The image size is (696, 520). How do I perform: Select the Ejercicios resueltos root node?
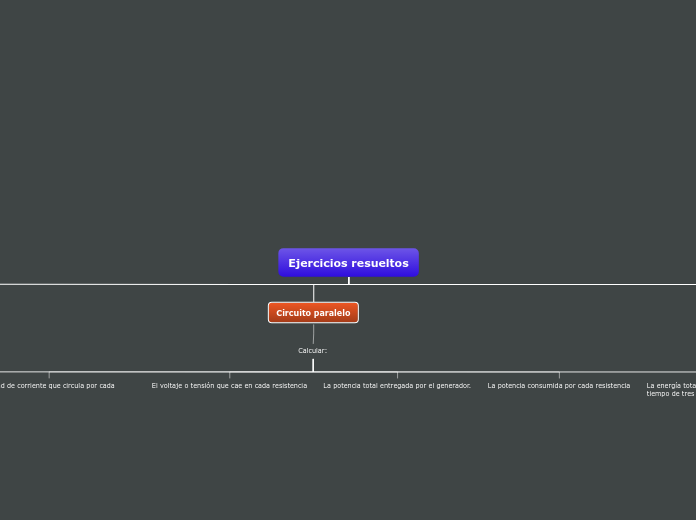tap(348, 262)
